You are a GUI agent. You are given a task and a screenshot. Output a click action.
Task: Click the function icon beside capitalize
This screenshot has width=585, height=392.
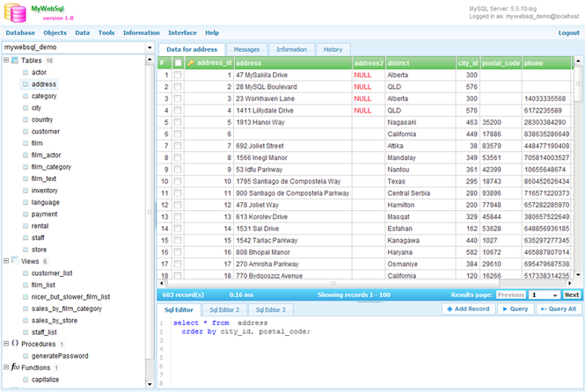tap(25, 380)
